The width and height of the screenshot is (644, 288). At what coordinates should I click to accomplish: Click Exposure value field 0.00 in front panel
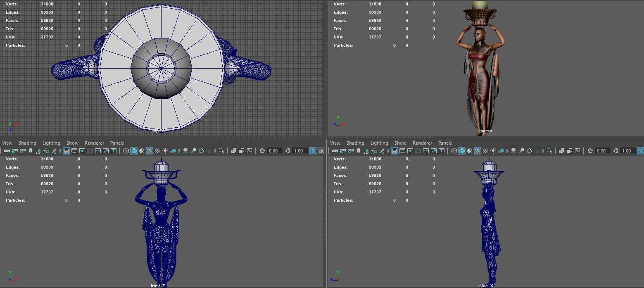coord(275,151)
